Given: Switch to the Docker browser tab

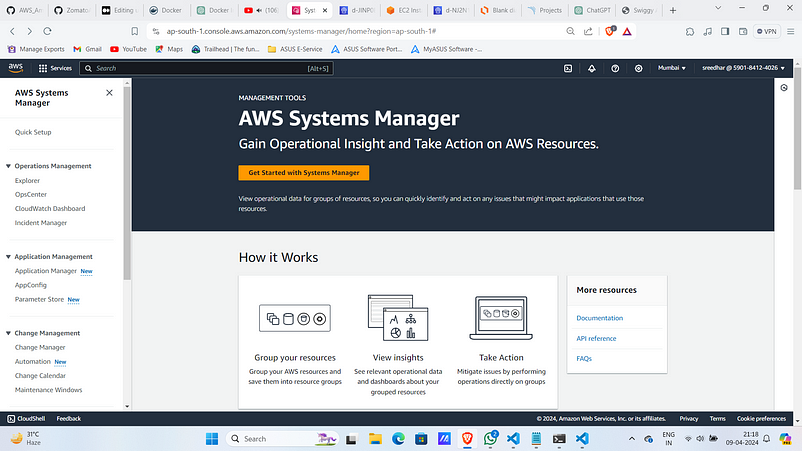Looking at the screenshot, I should point(166,10).
